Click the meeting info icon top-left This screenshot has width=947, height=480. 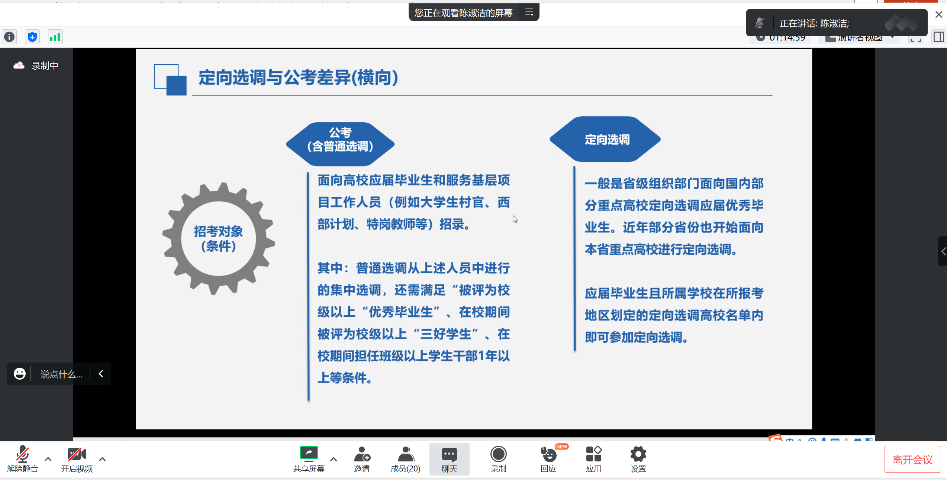coord(10,36)
